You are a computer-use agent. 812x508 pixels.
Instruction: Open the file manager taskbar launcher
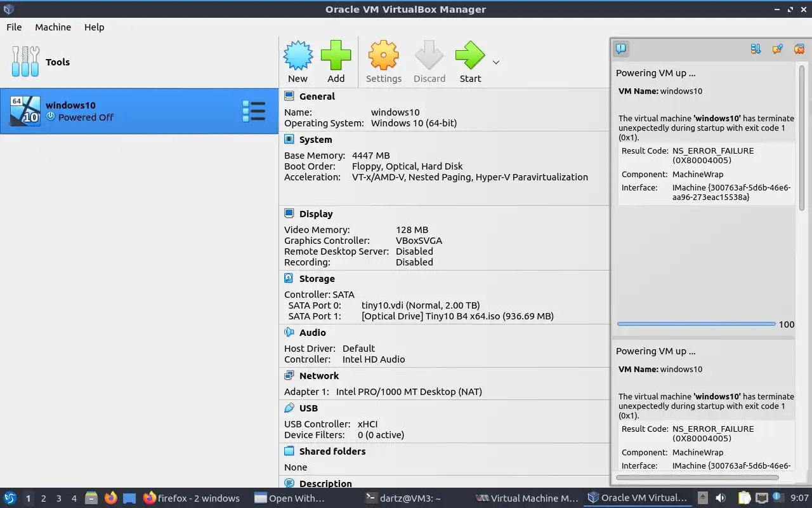(x=91, y=498)
